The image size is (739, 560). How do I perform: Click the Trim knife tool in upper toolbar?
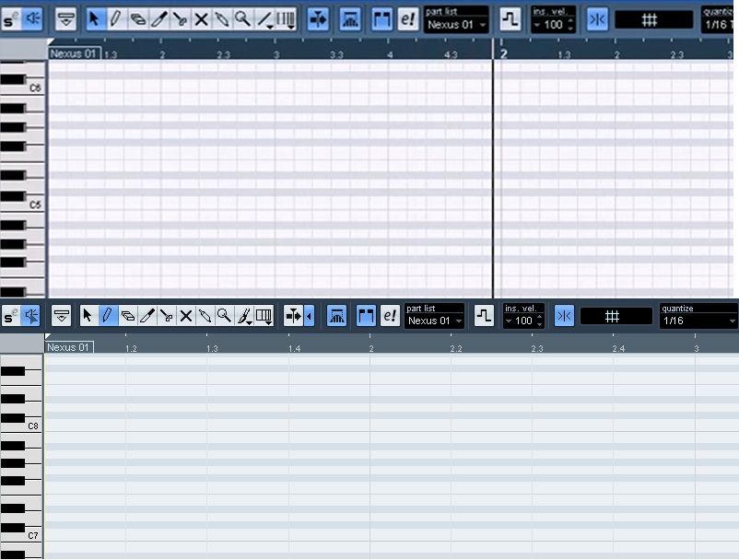pos(158,17)
